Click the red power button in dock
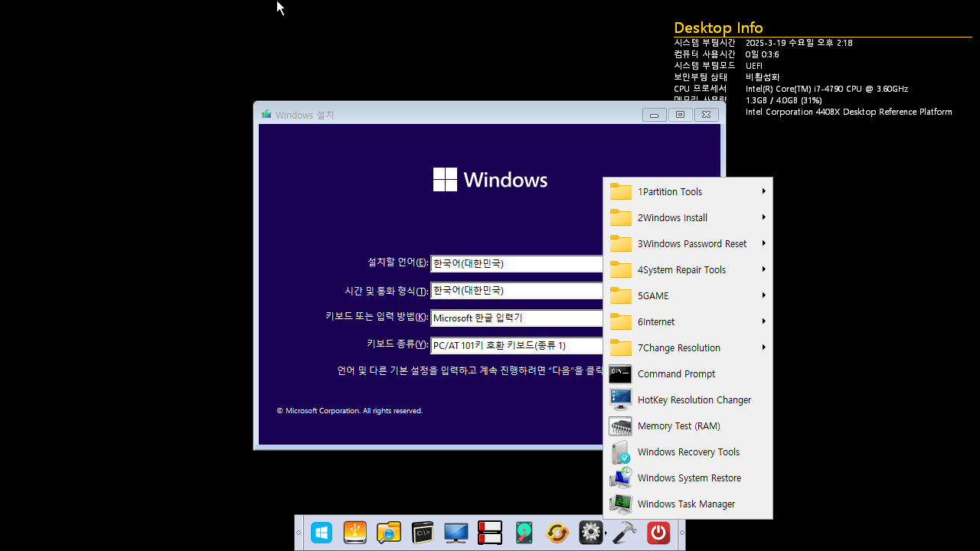 point(658,532)
